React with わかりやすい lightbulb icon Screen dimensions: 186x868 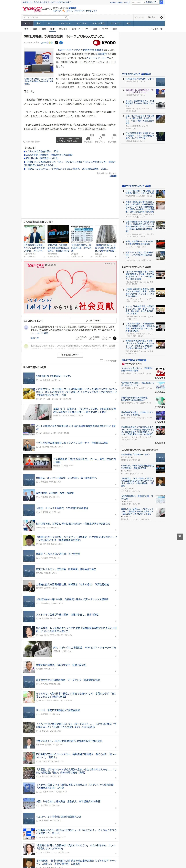click(x=100, y=138)
